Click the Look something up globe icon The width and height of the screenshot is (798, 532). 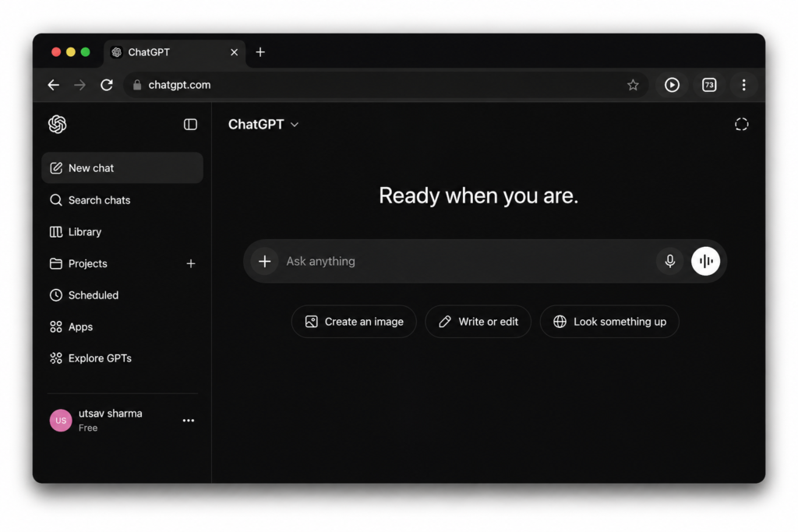tap(560, 322)
